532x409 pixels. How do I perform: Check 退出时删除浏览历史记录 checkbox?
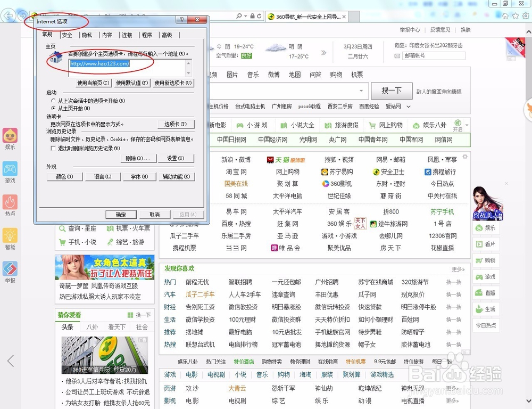point(53,149)
